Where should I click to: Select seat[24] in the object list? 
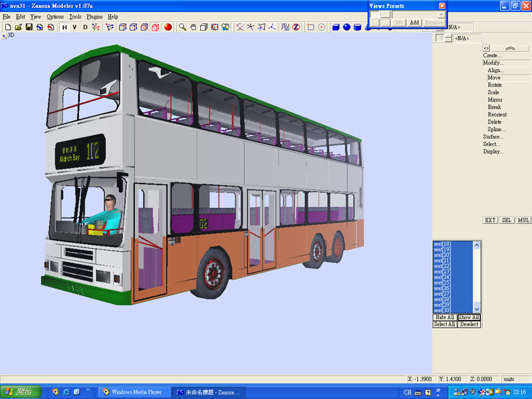pos(442,277)
